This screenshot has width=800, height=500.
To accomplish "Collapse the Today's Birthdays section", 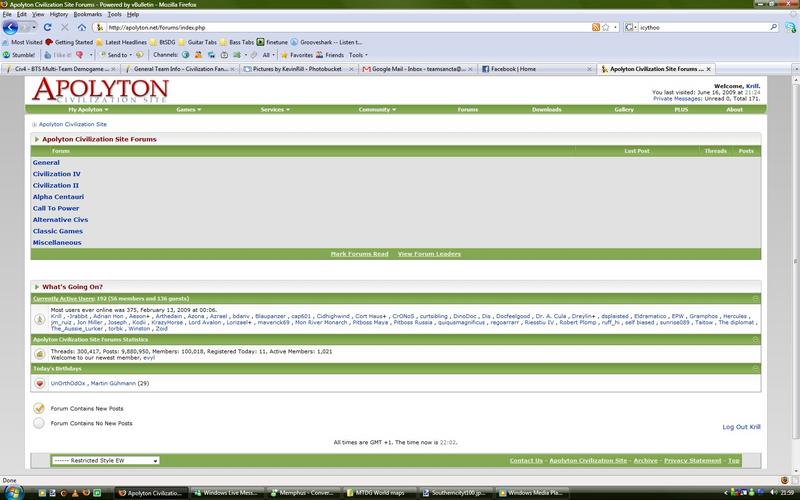I will [x=755, y=369].
